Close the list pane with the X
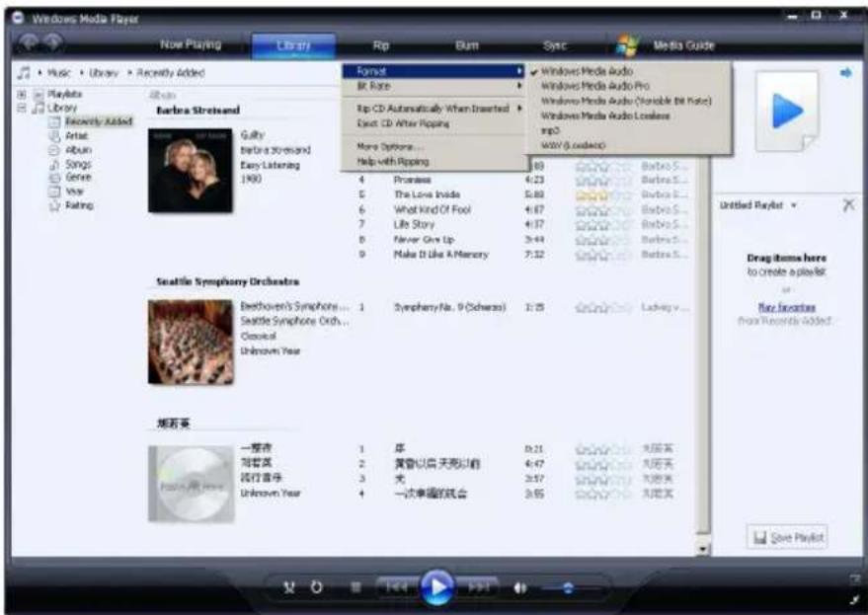This screenshot has height=615, width=868. click(x=848, y=205)
